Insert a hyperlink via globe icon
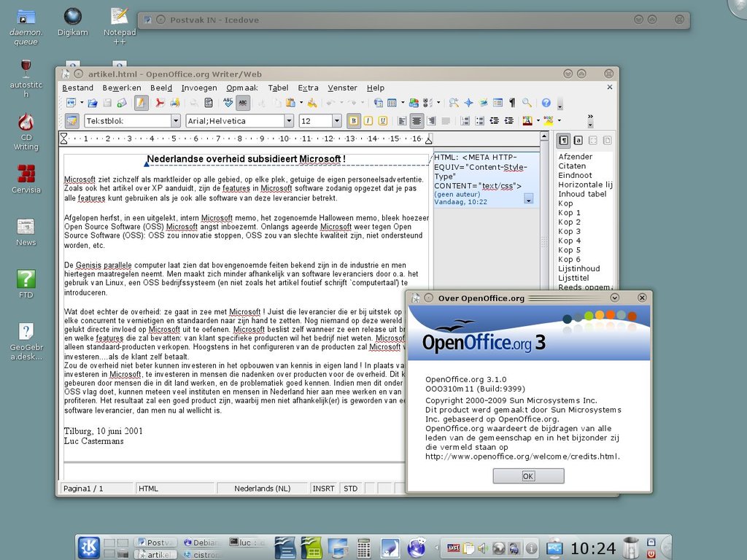This screenshot has width=747, height=560. point(379,103)
